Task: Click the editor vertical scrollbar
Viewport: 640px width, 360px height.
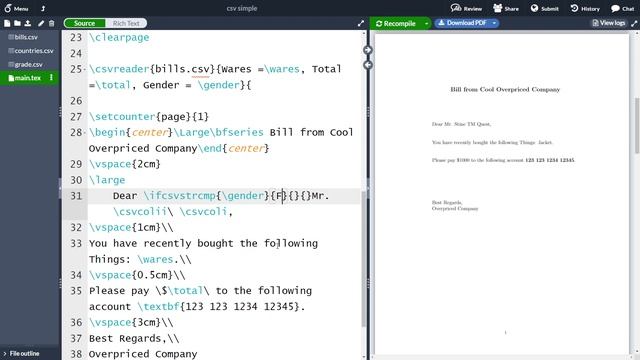Action: (x=364, y=259)
